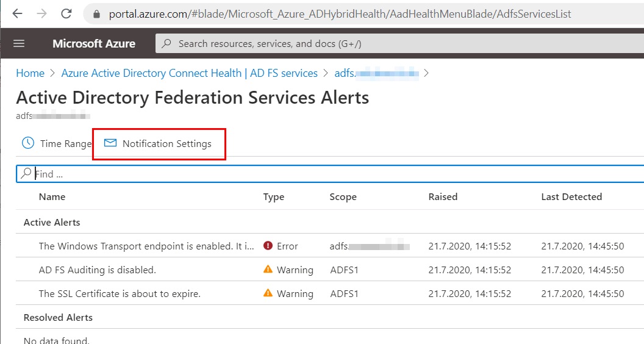Click Warning label on SSL Certificate row
Screen dimensions: 644x344
[x=295, y=294]
